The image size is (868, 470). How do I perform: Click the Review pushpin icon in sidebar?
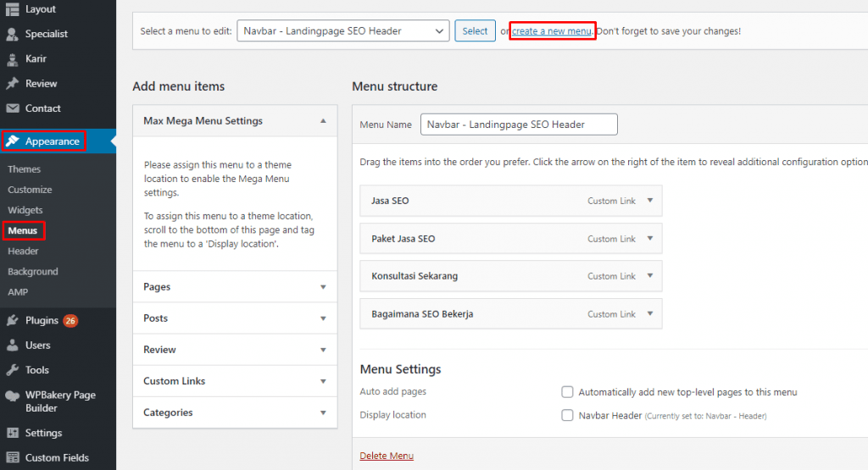[13, 84]
